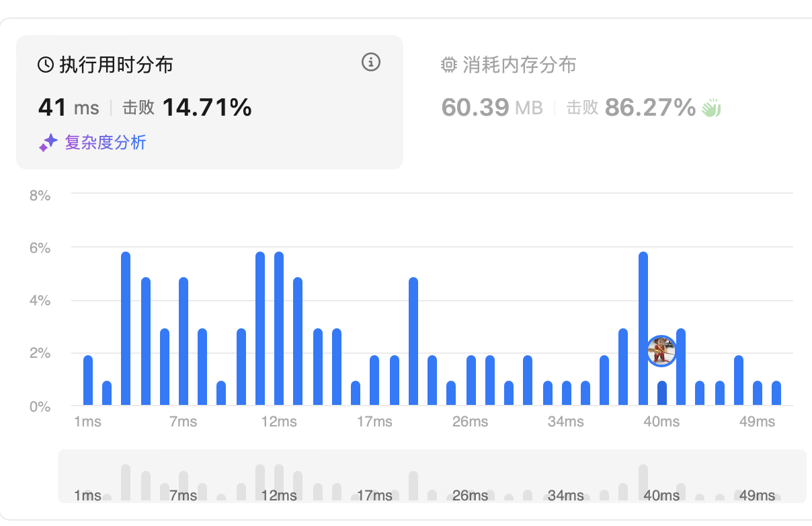Click the highlighted dark bar above 40ms
The height and width of the screenshot is (526, 812).
(x=662, y=393)
